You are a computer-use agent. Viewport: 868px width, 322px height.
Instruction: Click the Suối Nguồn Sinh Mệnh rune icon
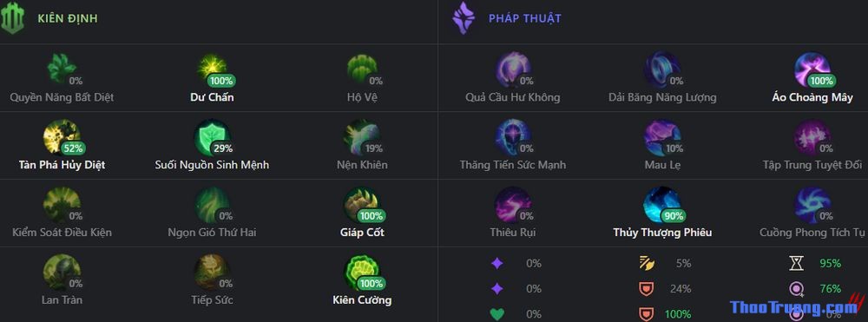point(212,137)
